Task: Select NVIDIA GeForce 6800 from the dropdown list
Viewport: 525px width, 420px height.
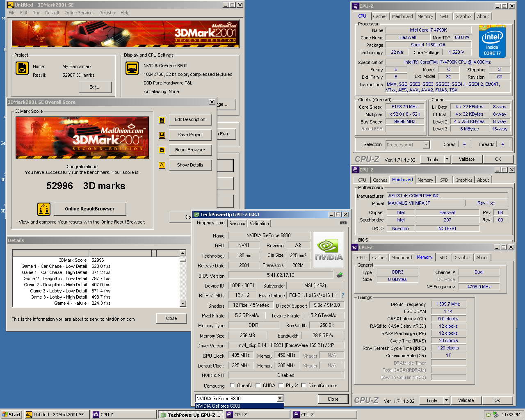Action: 240,406
